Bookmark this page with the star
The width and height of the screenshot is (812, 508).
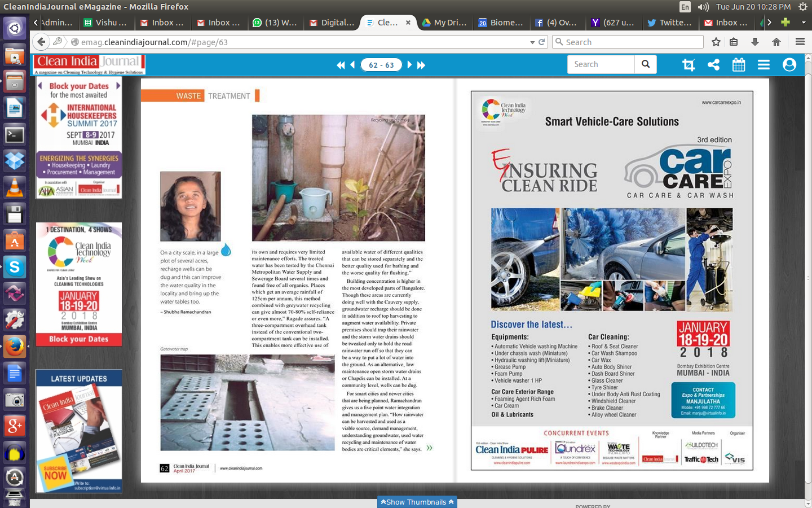716,42
